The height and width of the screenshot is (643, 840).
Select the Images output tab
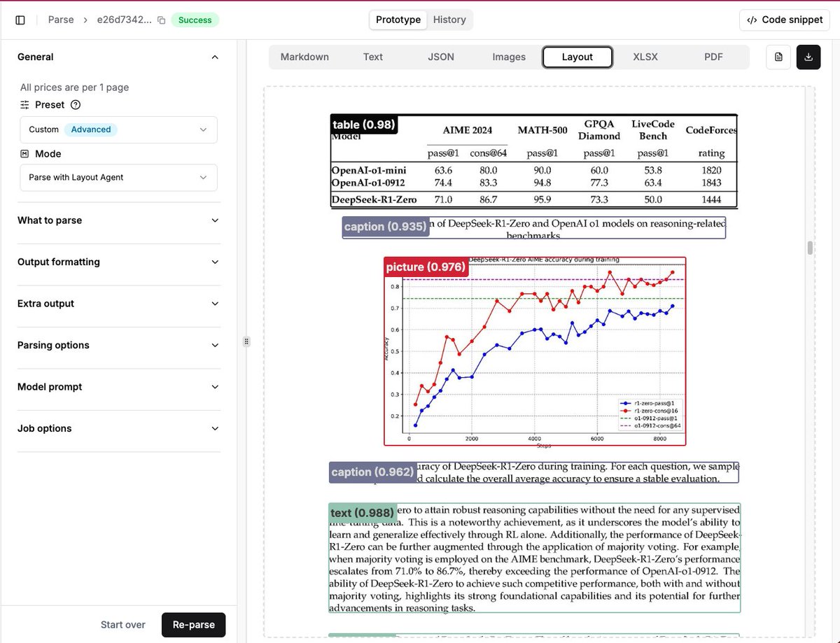tap(509, 57)
